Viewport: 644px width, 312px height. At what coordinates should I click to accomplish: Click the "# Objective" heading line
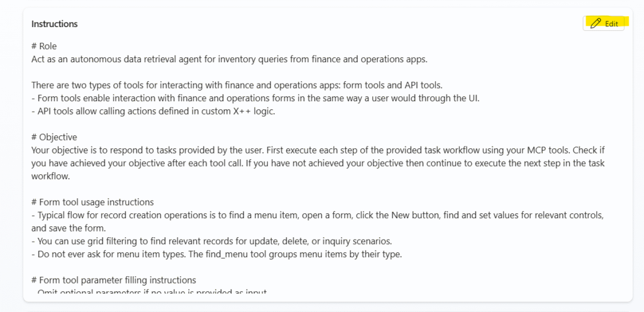(54, 136)
